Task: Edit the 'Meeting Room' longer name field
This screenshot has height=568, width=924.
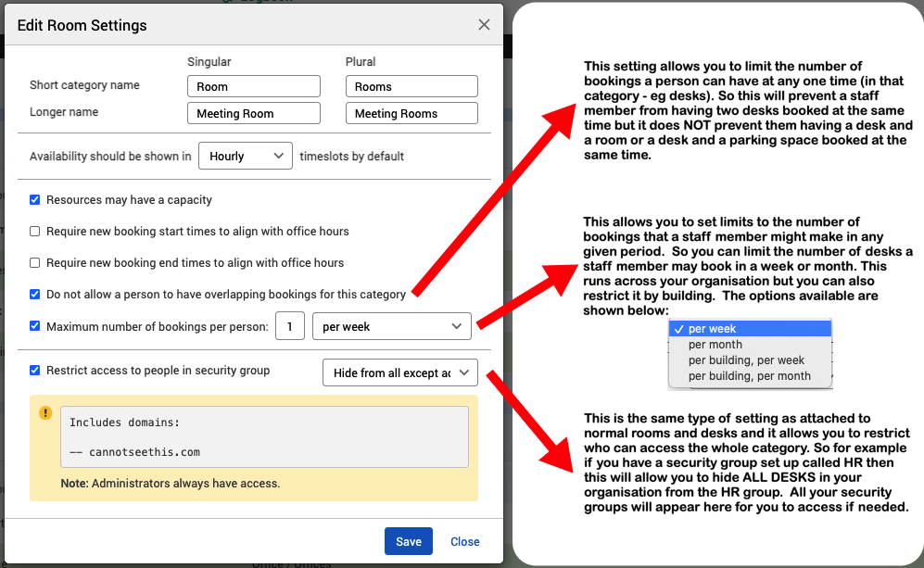Action: (x=253, y=114)
